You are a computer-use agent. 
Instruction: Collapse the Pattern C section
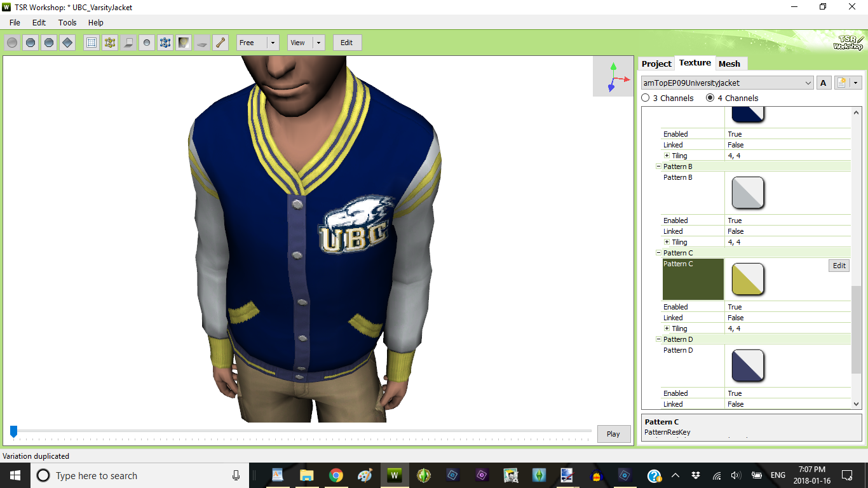pos(659,253)
